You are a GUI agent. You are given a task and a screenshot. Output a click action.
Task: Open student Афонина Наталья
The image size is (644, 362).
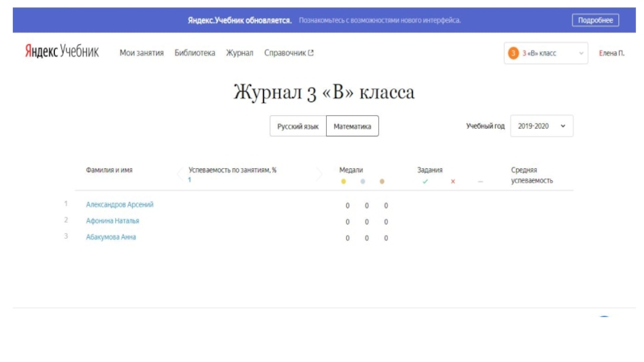[113, 220]
